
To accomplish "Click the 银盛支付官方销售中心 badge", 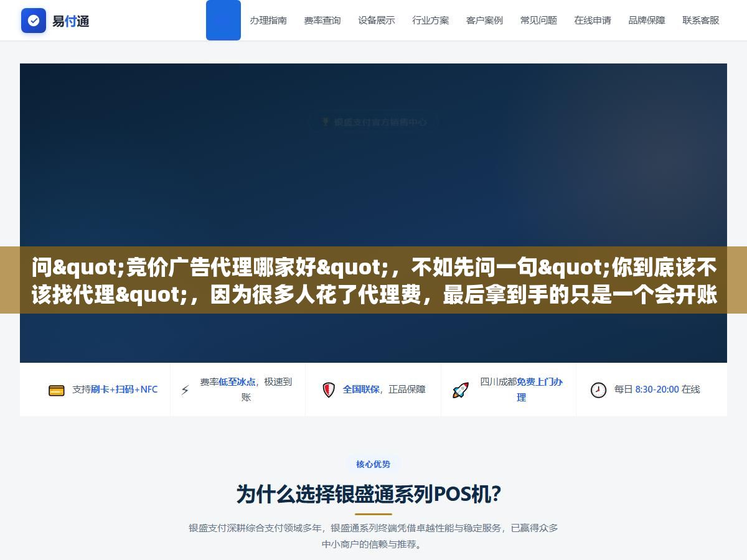I will (x=374, y=122).
